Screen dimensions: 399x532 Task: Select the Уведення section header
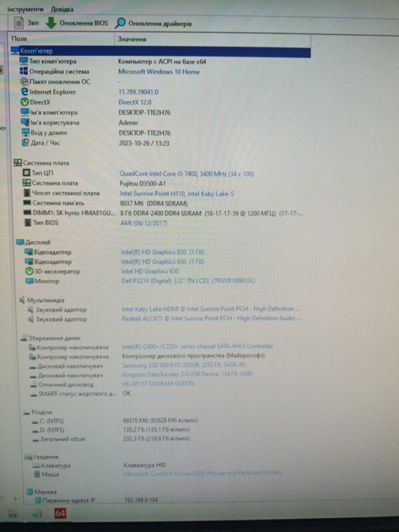pyautogui.click(x=41, y=457)
